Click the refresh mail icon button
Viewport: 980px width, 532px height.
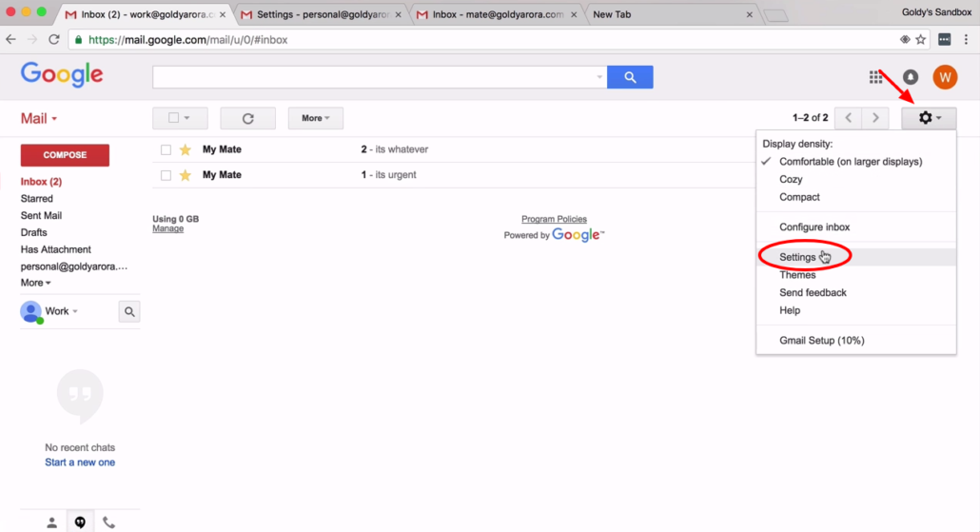click(x=248, y=118)
